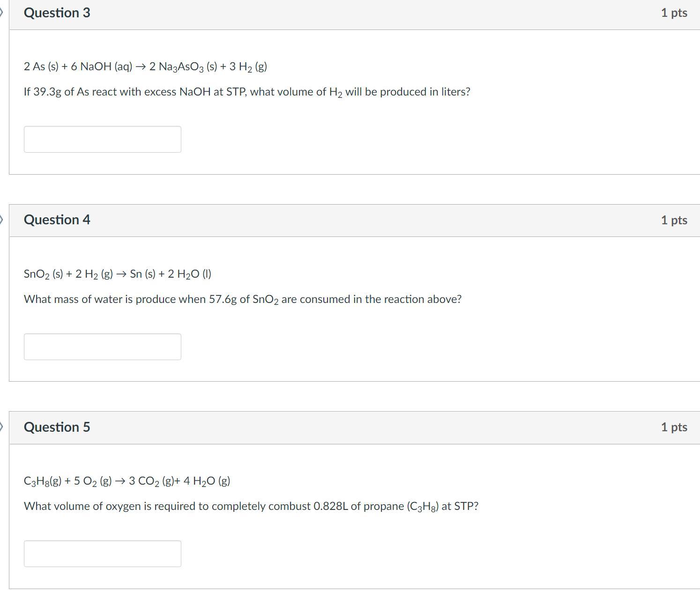700x590 pixels.
Task: Click the prompt asking what mass of water
Action: pyautogui.click(x=242, y=299)
